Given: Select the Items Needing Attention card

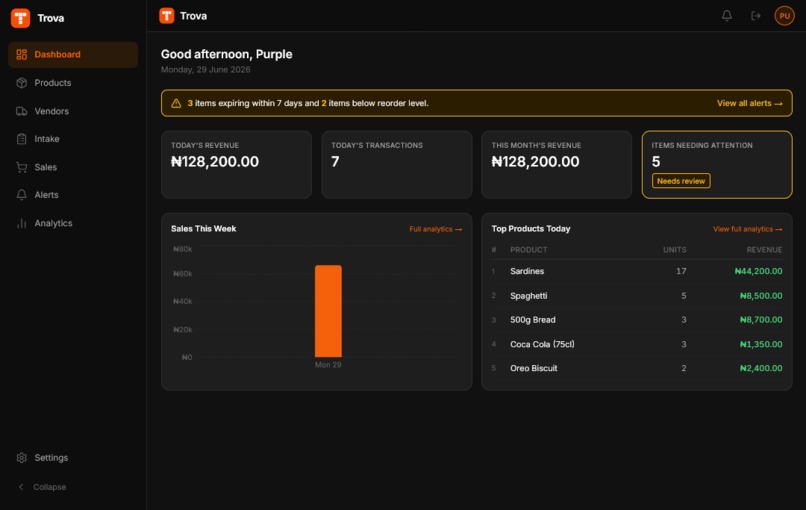Looking at the screenshot, I should pyautogui.click(x=717, y=165).
